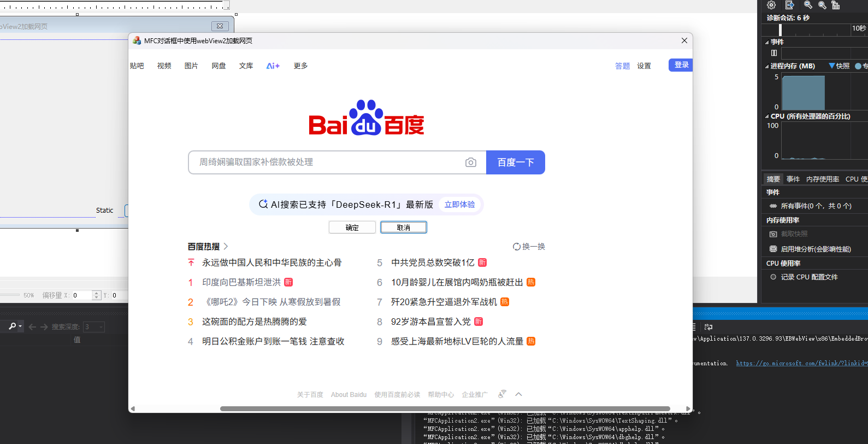Viewport: 868px width, 444px height.
Task: Open 文库 in Baidu navigation
Action: (246, 66)
